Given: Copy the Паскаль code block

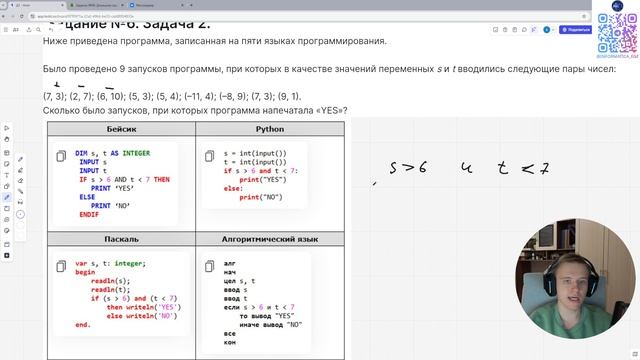Looking at the screenshot, I should [x=61, y=266].
